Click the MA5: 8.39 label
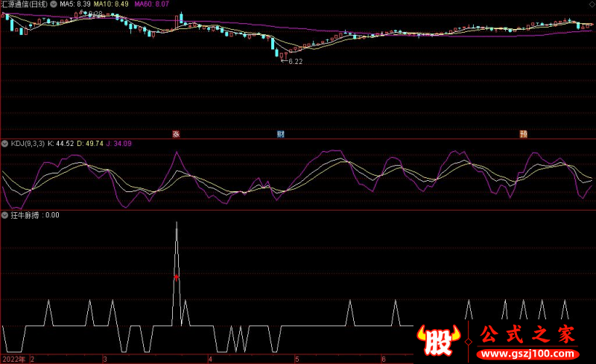Viewport: 596px width, 364px height. pyautogui.click(x=75, y=4)
